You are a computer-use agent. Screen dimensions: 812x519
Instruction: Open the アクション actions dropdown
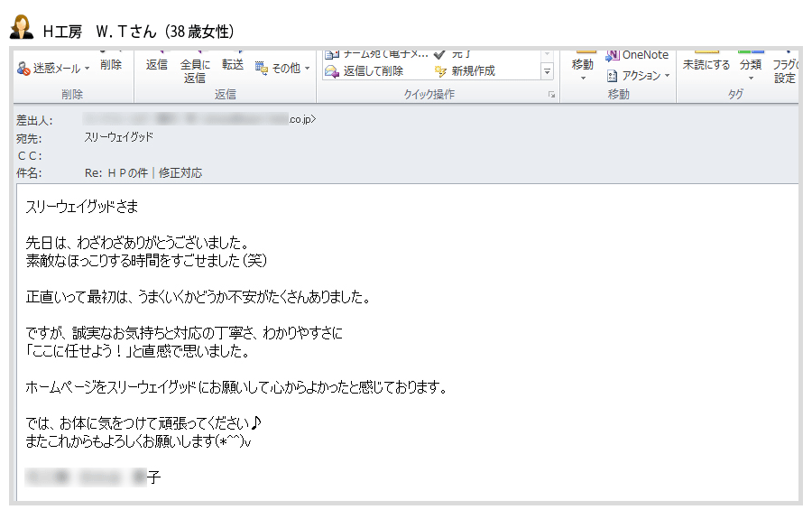[639, 76]
